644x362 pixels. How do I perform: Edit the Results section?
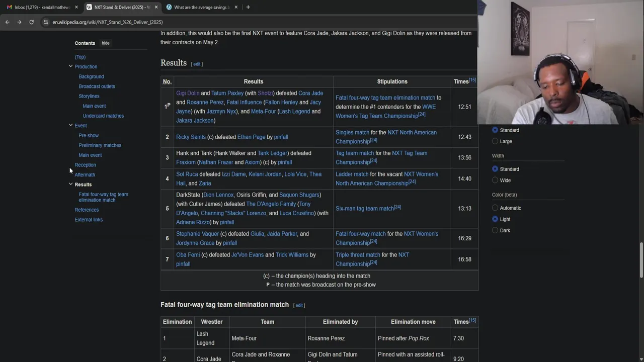[197, 64]
